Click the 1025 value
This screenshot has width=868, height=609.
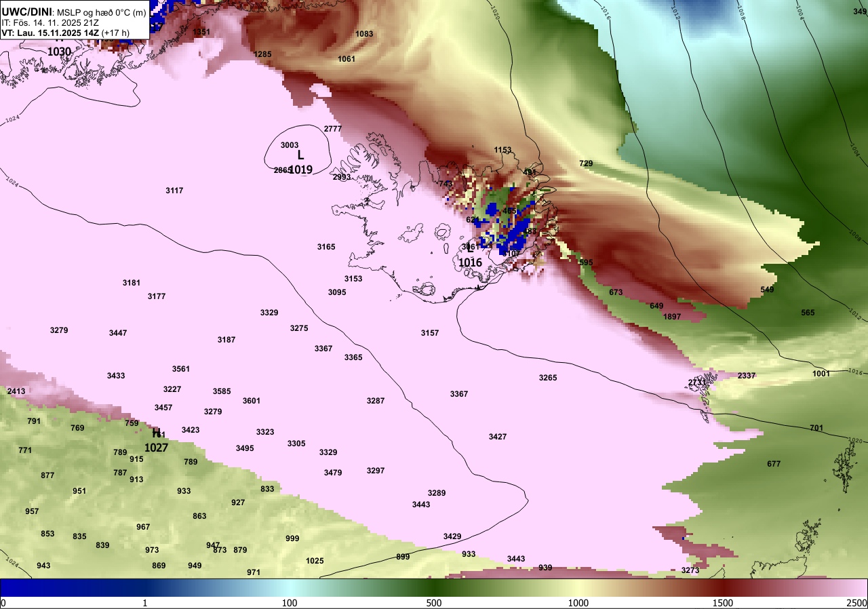pos(315,561)
